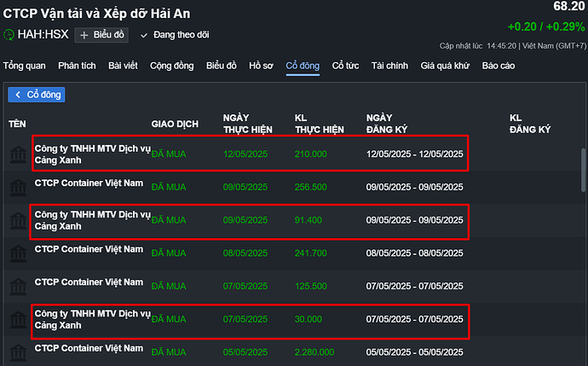Click the KL THỰC HIỆN column header

(319, 124)
